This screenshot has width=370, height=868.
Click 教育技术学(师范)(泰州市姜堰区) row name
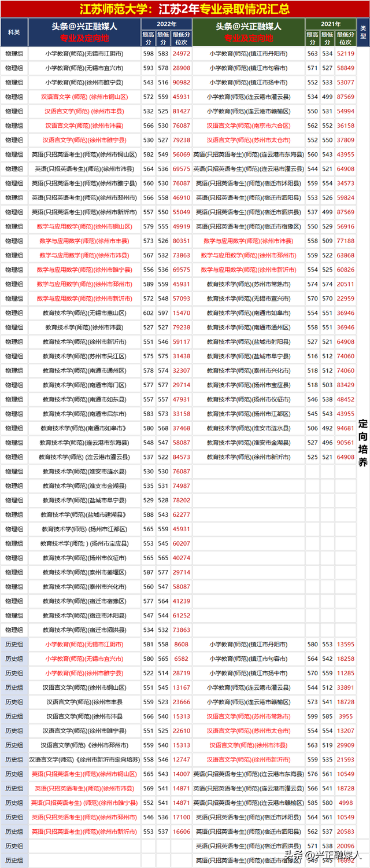point(84,572)
